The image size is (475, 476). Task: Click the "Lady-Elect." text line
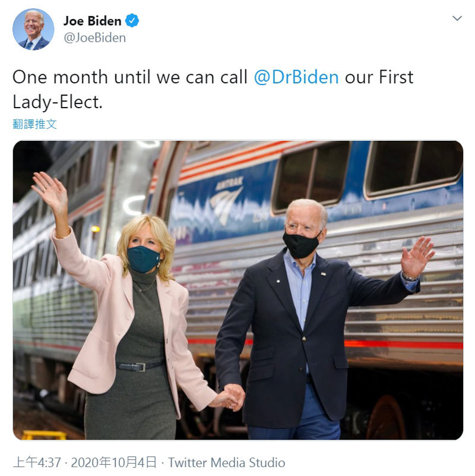(58, 102)
